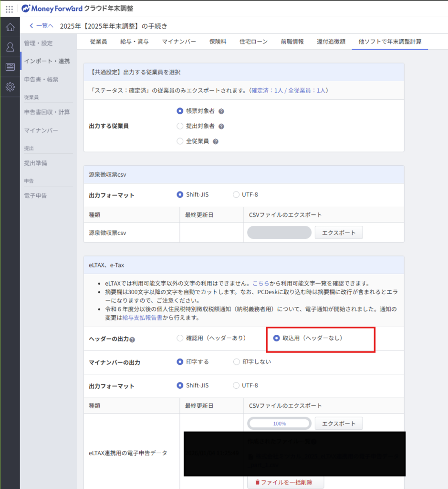The height and width of the screenshot is (489, 448).
Task: Choose 確認用（ヘッダーあり） radio option
Action: click(x=180, y=338)
